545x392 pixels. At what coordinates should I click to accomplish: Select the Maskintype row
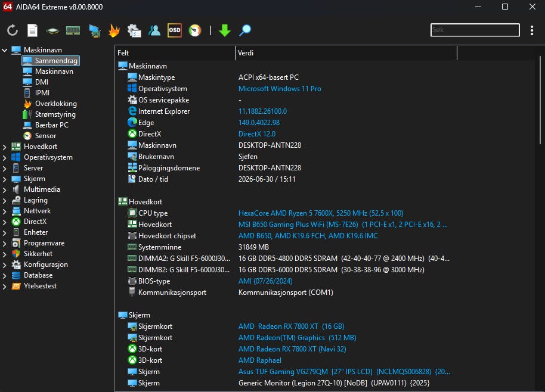pyautogui.click(x=286, y=77)
